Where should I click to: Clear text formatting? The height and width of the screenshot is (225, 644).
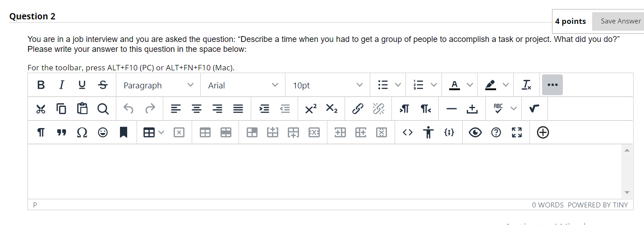[526, 85]
